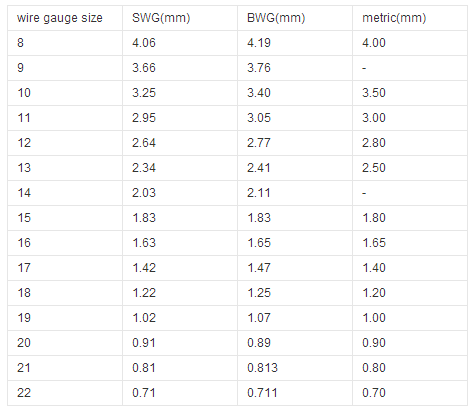Viewport: 475px width, 414px height.
Task: Select the SWG value 0.91
Action: point(144,343)
